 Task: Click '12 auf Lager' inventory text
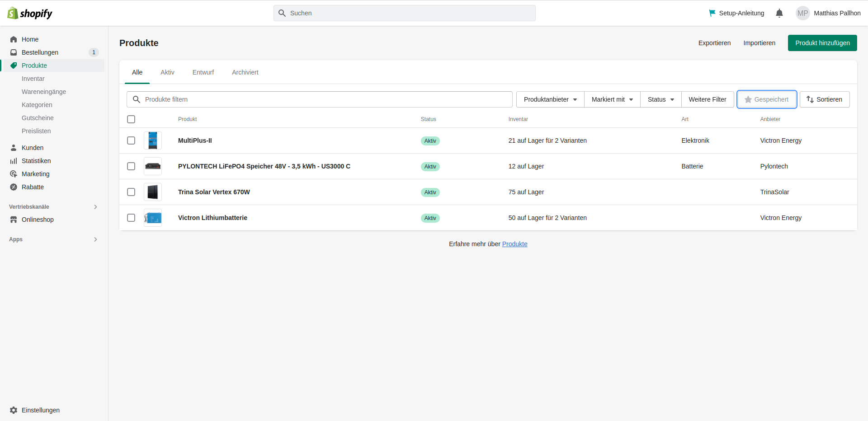coord(526,166)
